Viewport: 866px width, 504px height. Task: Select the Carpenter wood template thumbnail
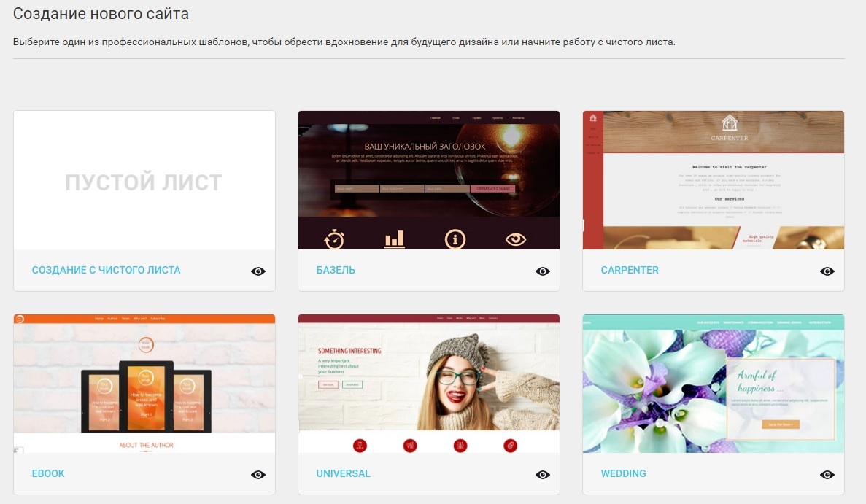click(x=713, y=180)
